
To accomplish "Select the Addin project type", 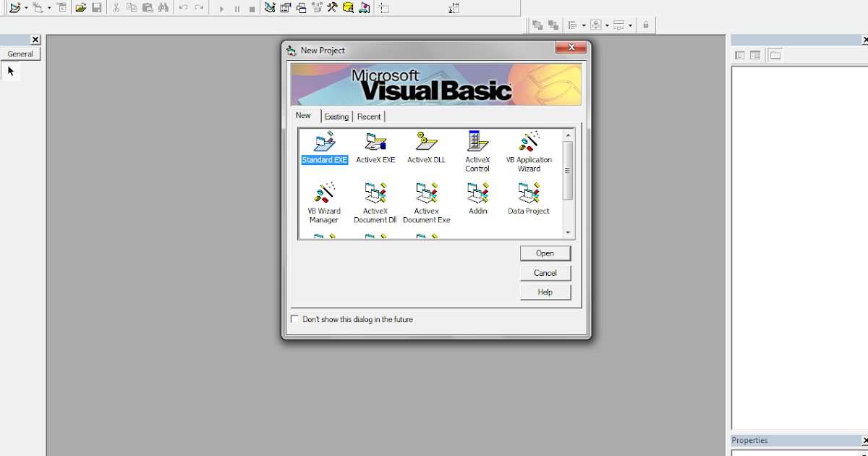I will click(477, 199).
